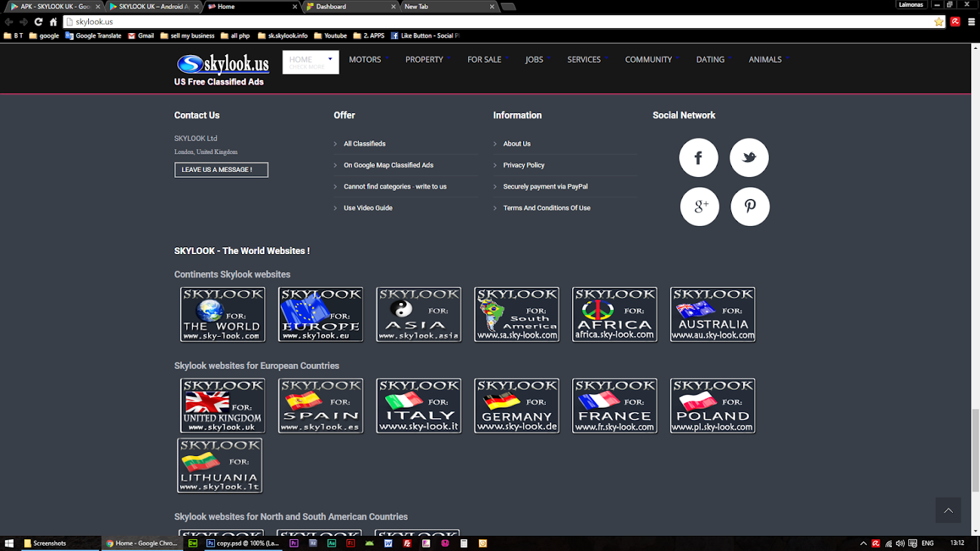Screen dimensions: 980x551
Task: Click the back-to-top arrow button
Action: click(948, 510)
